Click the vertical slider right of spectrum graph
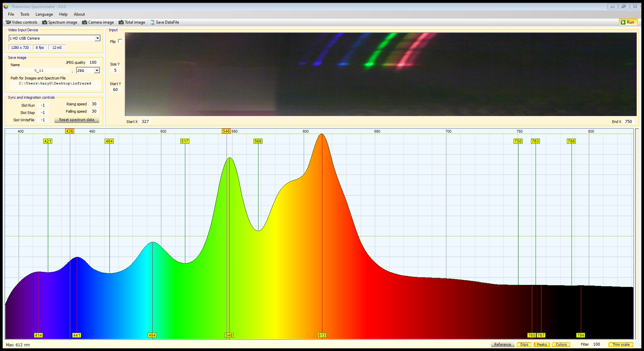 coord(637,233)
